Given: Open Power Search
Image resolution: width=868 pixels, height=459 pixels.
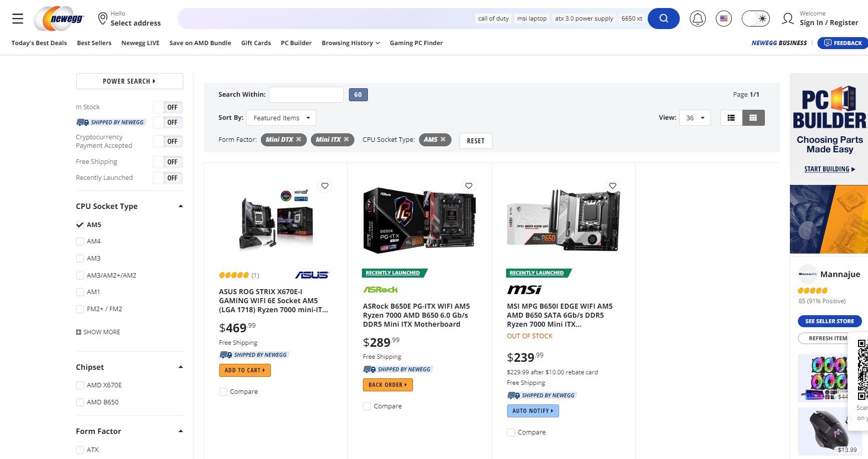Looking at the screenshot, I should pyautogui.click(x=129, y=81).
